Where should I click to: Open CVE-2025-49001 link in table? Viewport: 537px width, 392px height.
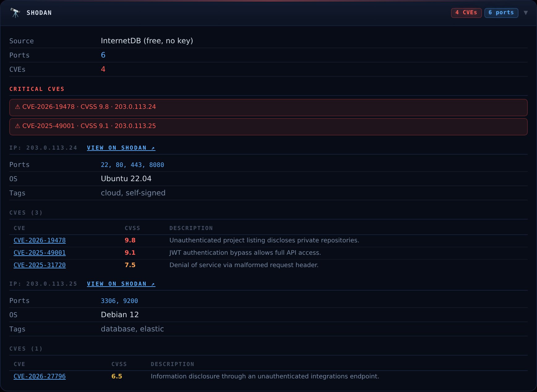pos(40,253)
